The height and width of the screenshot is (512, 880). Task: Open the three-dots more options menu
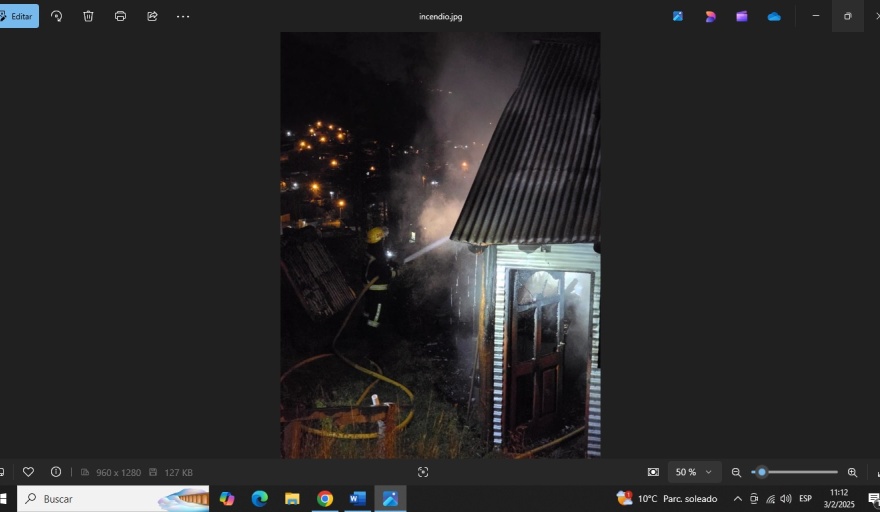pyautogui.click(x=183, y=16)
